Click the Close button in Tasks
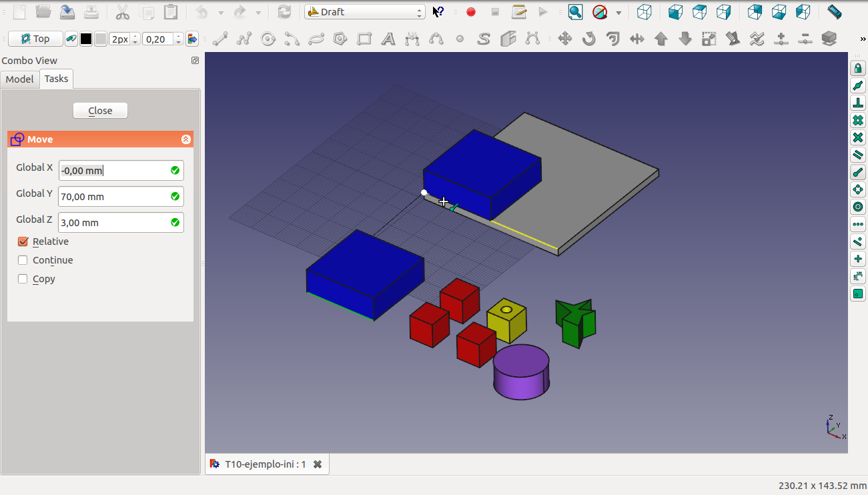 100,111
